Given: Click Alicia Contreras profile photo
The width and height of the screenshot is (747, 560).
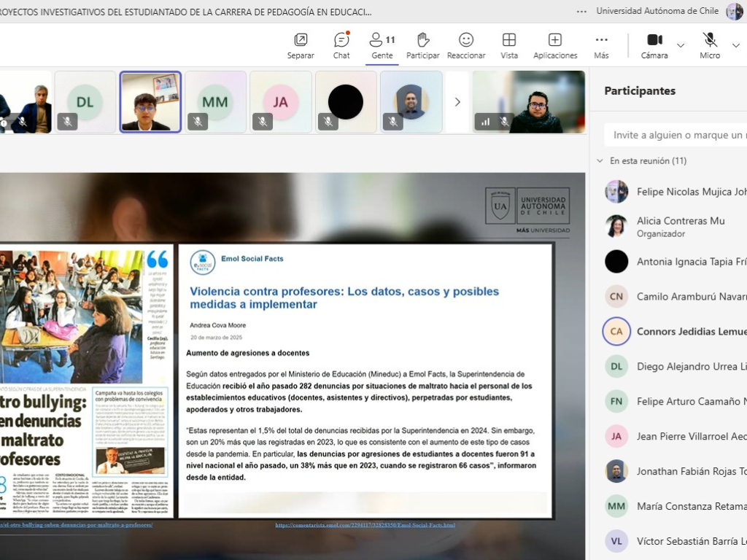Looking at the screenshot, I should 616,226.
